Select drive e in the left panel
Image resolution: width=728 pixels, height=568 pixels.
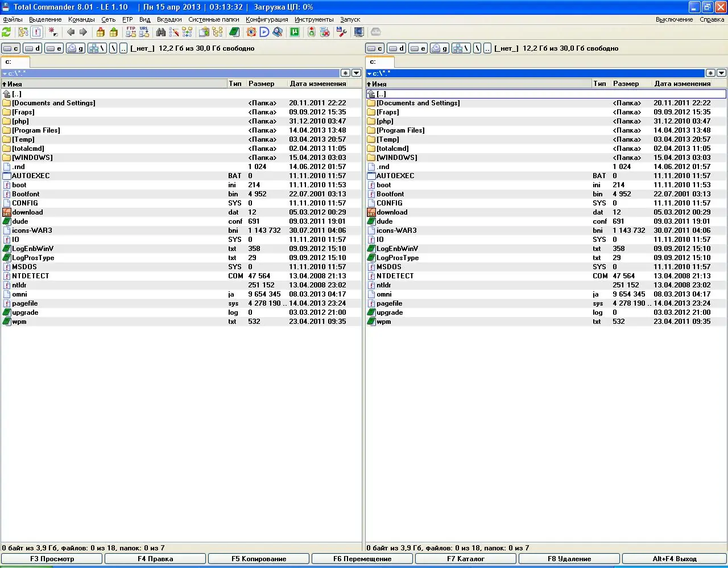click(53, 48)
